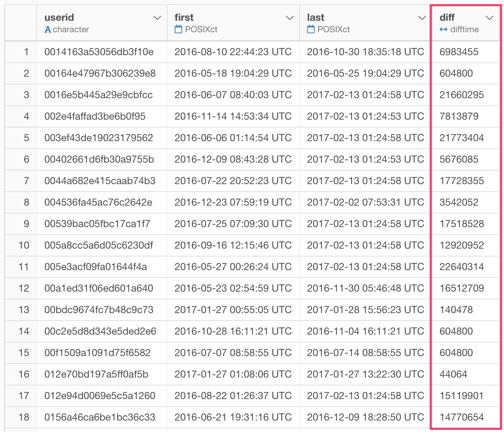Select row number 1
This screenshot has width=504, height=432.
(26, 52)
